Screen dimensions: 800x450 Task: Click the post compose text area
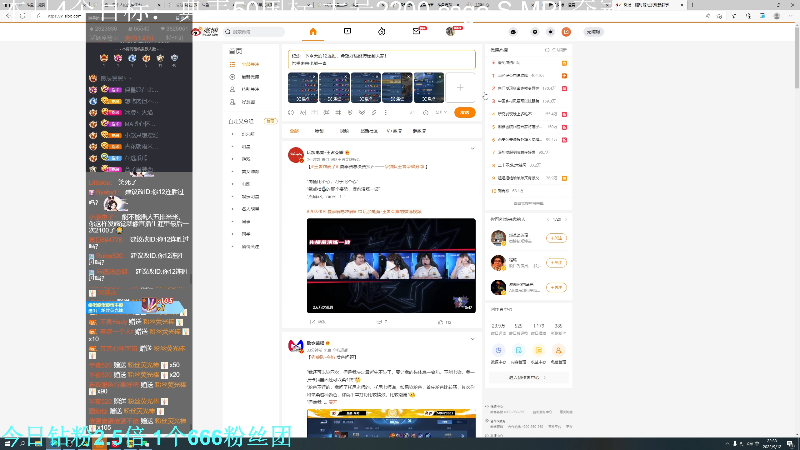pyautogui.click(x=382, y=60)
